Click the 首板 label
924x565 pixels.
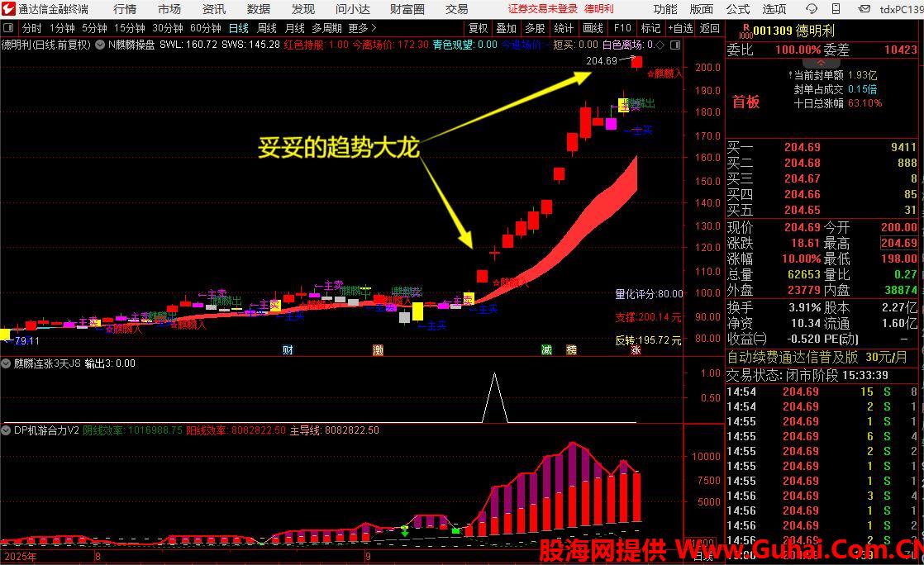[745, 102]
